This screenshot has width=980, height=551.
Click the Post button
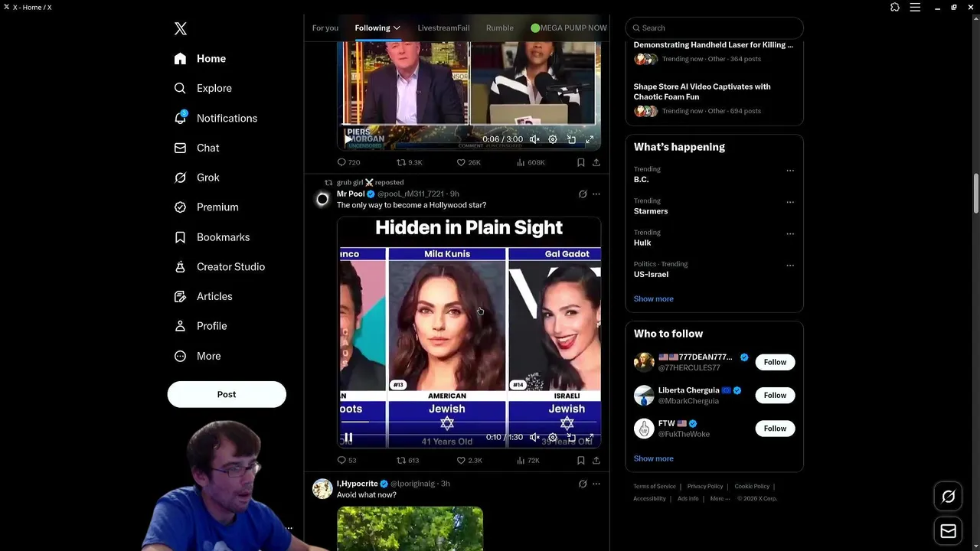tap(227, 394)
